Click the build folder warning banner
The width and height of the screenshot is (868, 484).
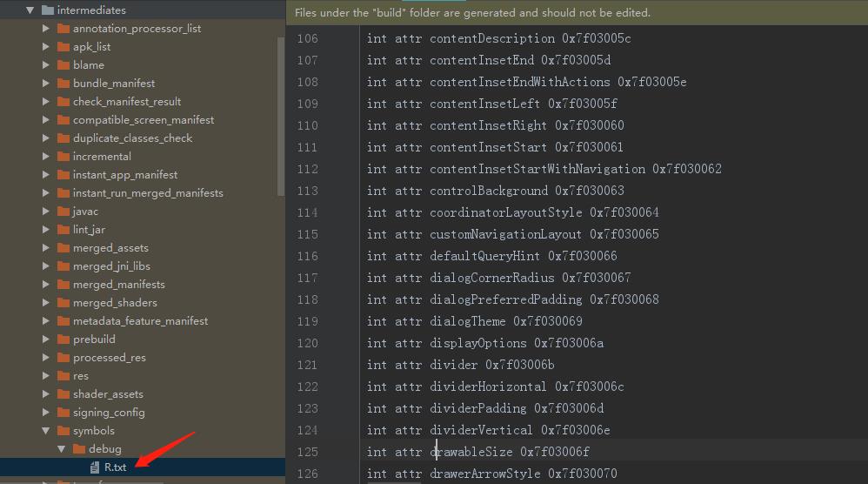577,13
